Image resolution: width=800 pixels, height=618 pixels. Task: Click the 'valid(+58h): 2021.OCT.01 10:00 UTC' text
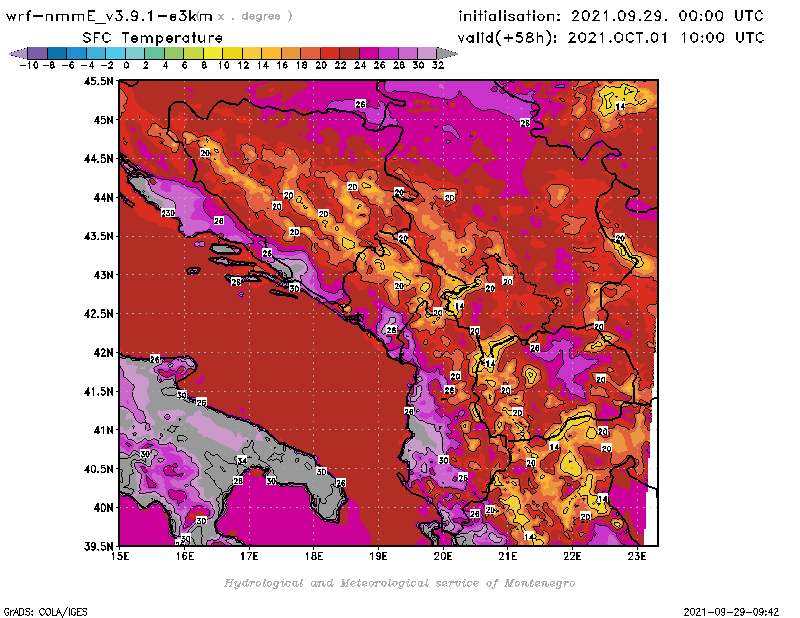point(611,38)
